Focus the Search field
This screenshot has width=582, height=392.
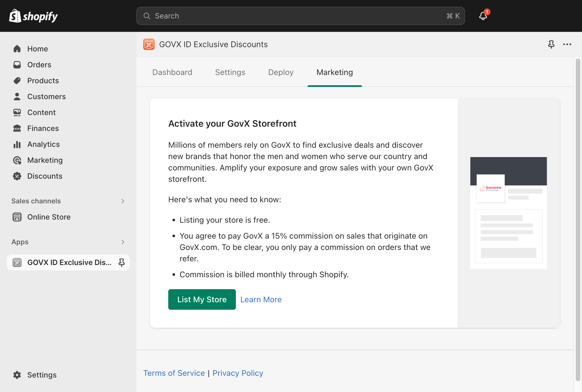(301, 16)
